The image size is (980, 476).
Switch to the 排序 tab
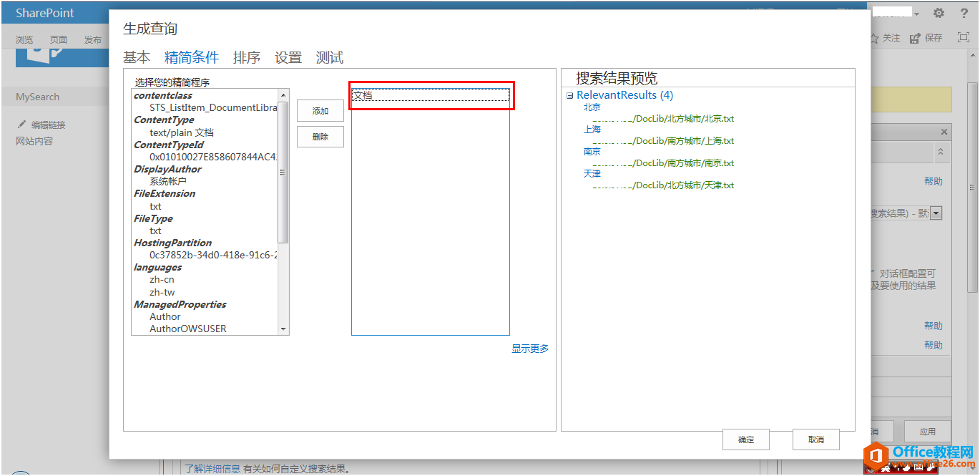[x=247, y=58]
